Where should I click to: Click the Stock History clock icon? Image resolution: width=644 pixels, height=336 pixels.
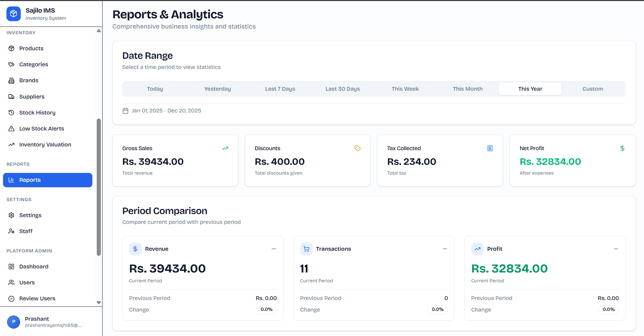(x=12, y=112)
